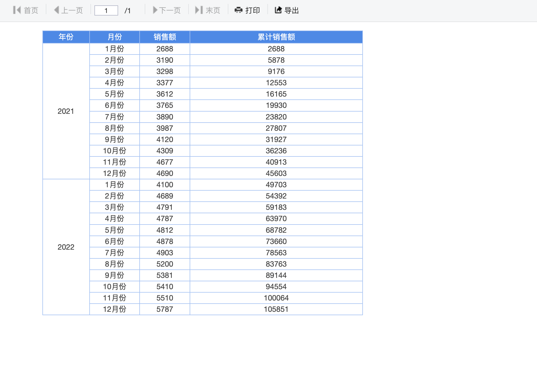Click cumulative value 45603
Image resolution: width=537 pixels, height=392 pixels.
tap(276, 173)
